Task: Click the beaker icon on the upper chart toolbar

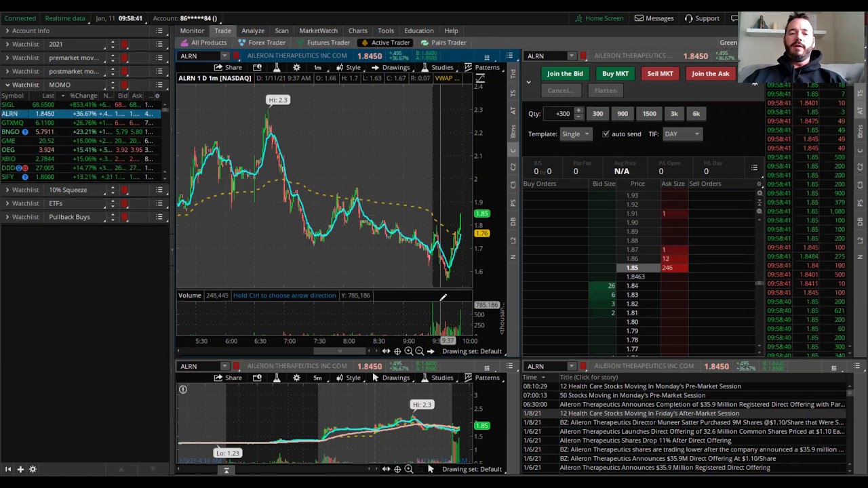Action: pos(277,68)
